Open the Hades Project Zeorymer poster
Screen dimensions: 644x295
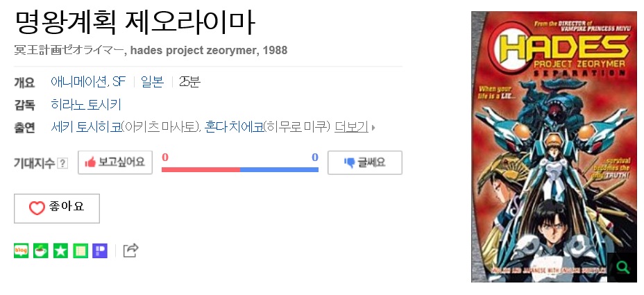[554, 146]
